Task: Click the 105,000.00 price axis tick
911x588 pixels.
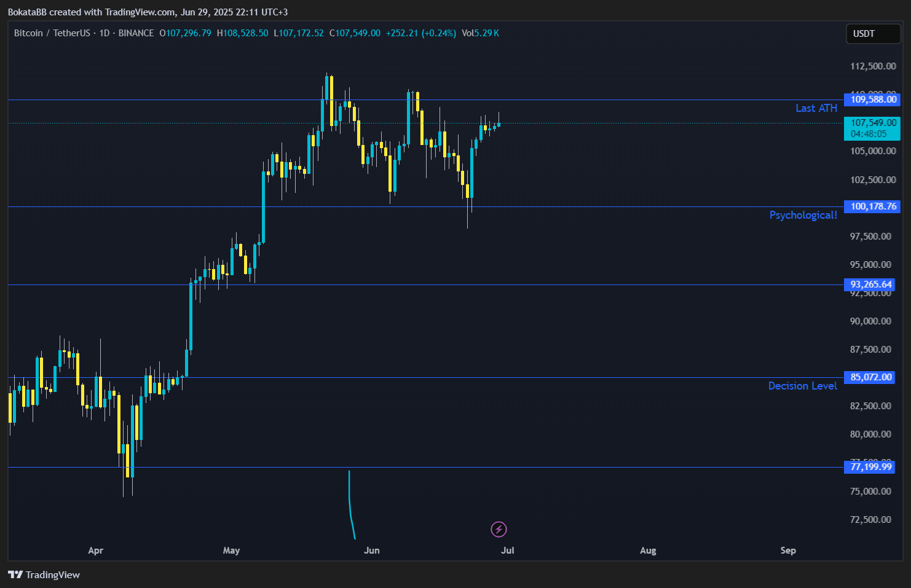Action: pyautogui.click(x=873, y=151)
